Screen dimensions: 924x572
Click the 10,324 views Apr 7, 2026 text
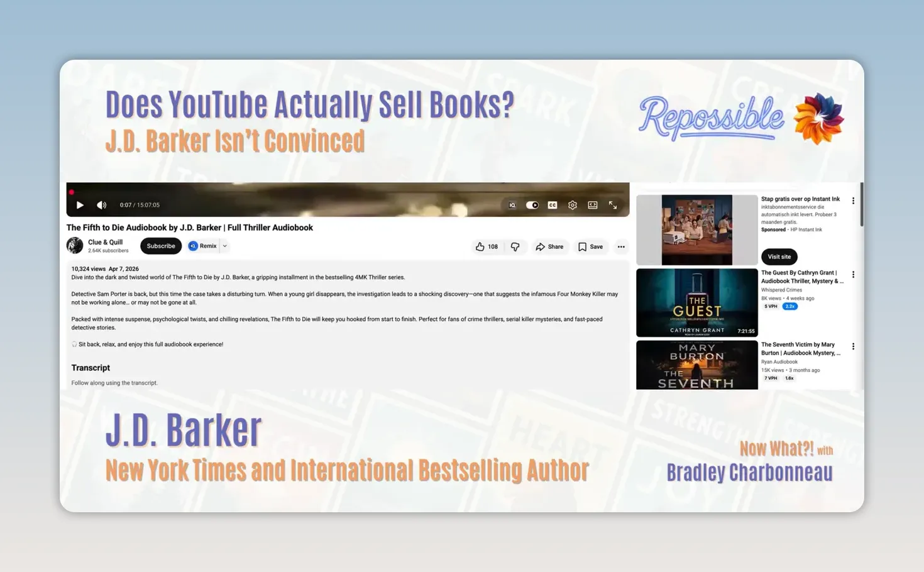coord(105,268)
